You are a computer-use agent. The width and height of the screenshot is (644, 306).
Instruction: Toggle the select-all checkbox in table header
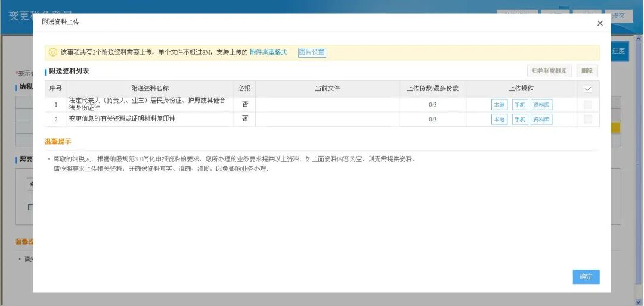[588, 89]
